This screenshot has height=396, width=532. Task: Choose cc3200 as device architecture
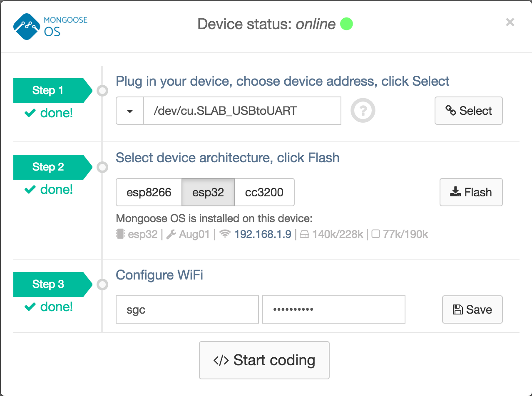(264, 193)
